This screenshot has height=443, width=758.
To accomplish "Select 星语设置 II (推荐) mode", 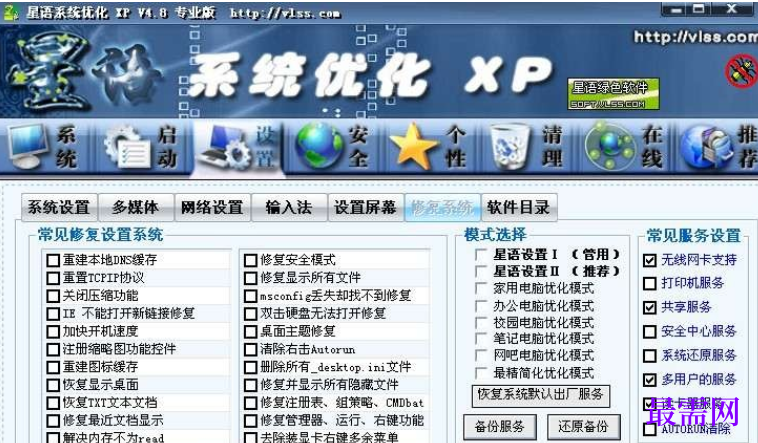I will pyautogui.click(x=481, y=271).
